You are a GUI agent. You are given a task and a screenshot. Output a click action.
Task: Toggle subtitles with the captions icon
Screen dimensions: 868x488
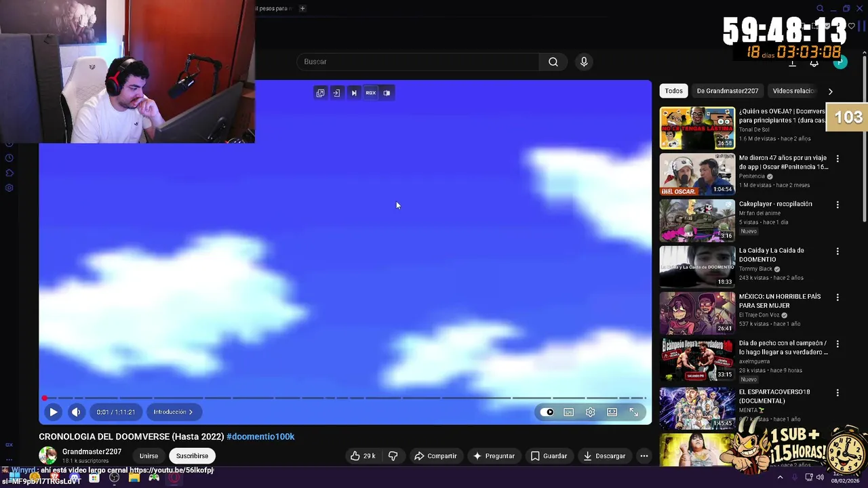(569, 412)
